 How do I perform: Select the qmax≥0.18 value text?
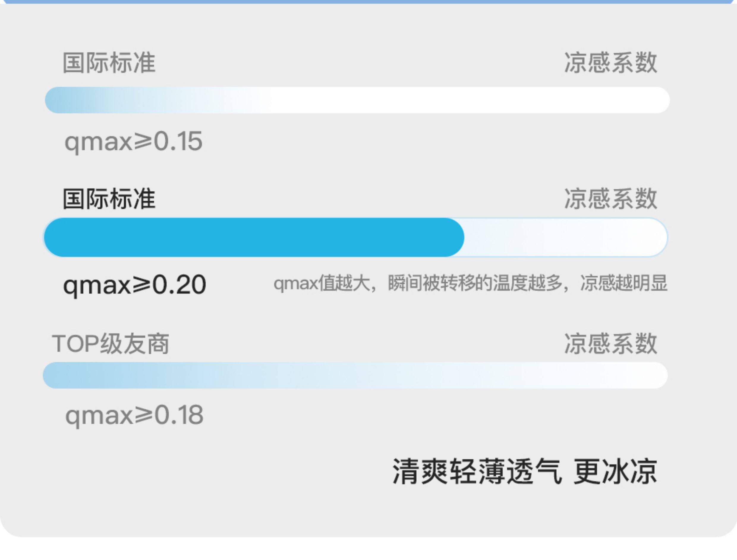[x=134, y=415]
